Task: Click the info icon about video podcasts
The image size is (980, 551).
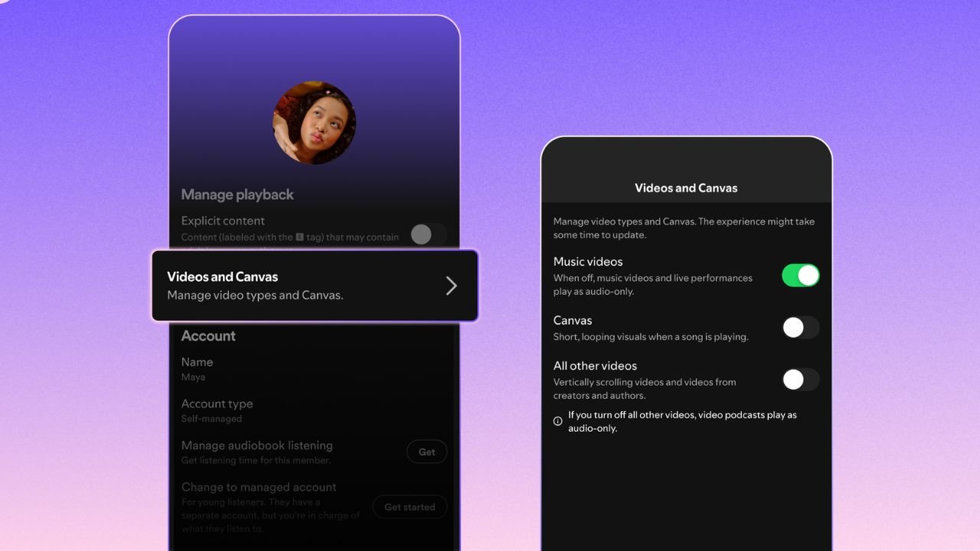Action: [557, 421]
